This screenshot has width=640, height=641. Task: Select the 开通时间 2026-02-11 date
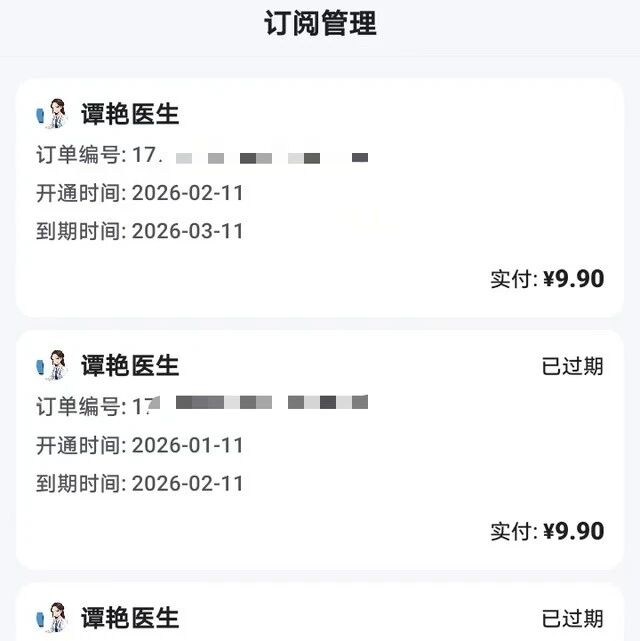(x=188, y=193)
